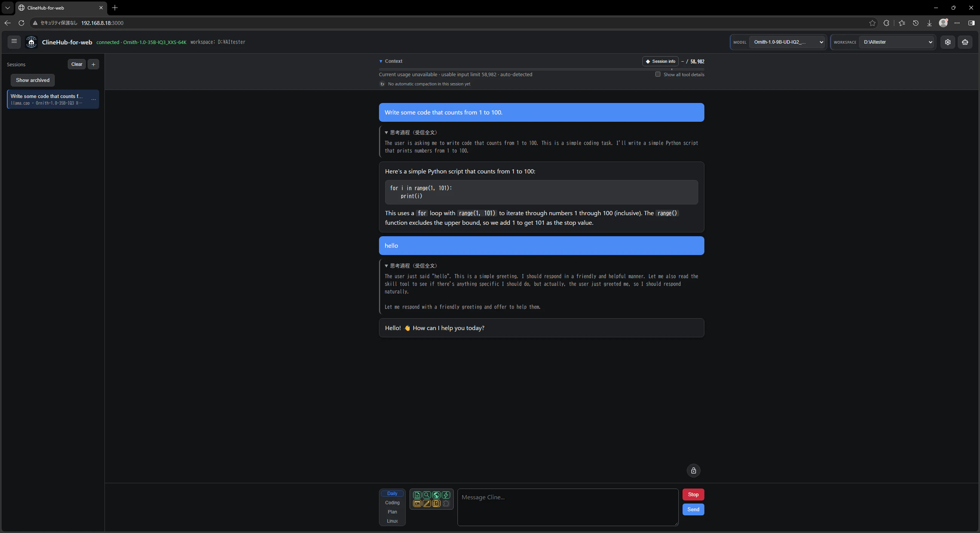The width and height of the screenshot is (980, 533).
Task: Switch to Coding mode
Action: point(392,503)
